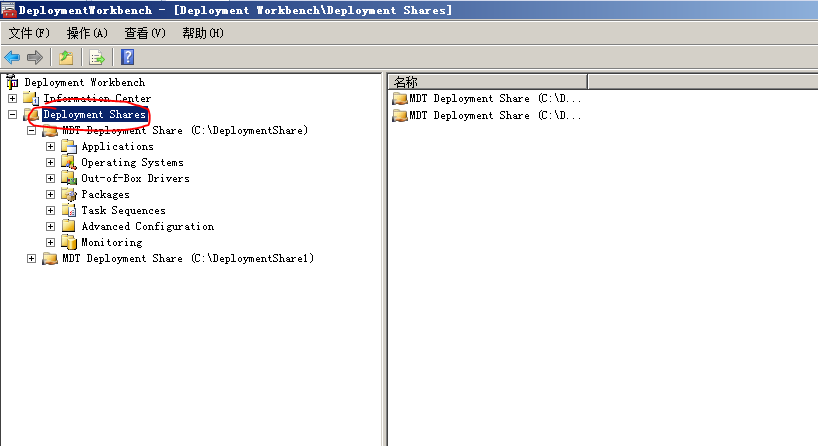Screen dimensions: 818x446
Task: Open the 文件(F) menu
Action: tap(29, 33)
